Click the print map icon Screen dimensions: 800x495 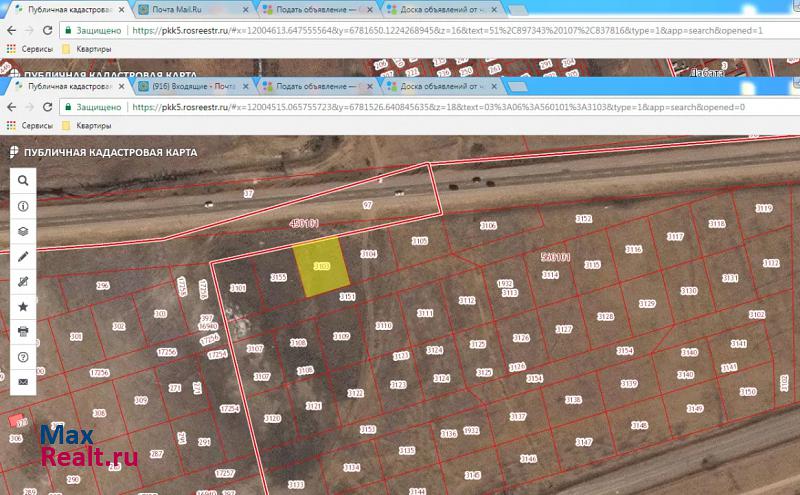pos(23,331)
